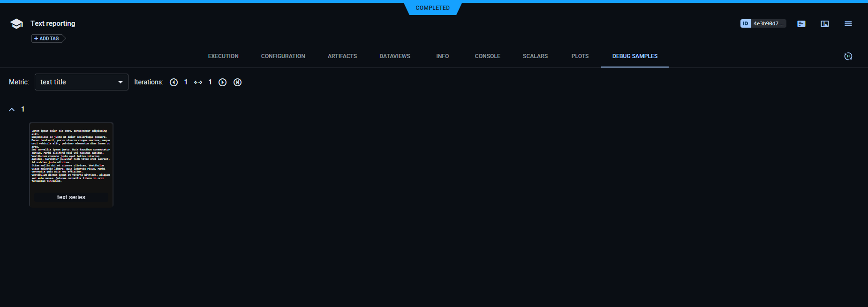The image size is (868, 307).
Task: Switch to the EXECUTION tab
Action: [223, 56]
